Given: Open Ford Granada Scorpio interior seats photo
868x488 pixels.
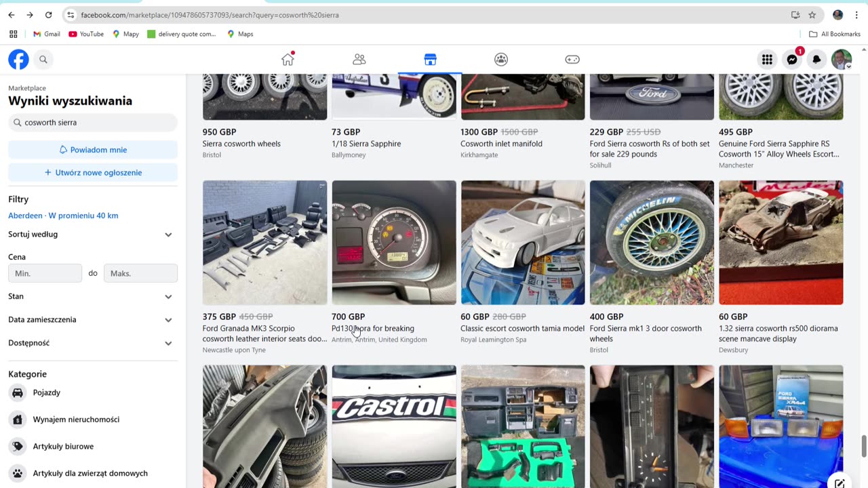Looking at the screenshot, I should click(264, 243).
